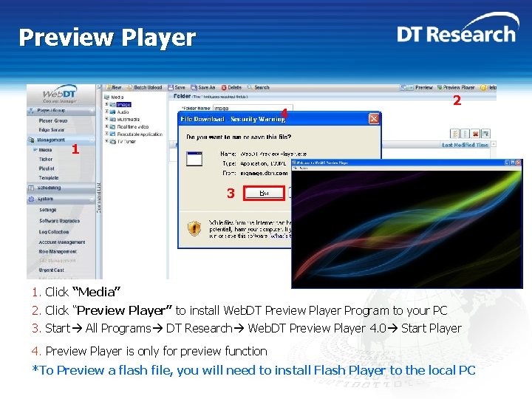Expand the Scheduling section header
The width and height of the screenshot is (532, 399).
[x=61, y=188]
